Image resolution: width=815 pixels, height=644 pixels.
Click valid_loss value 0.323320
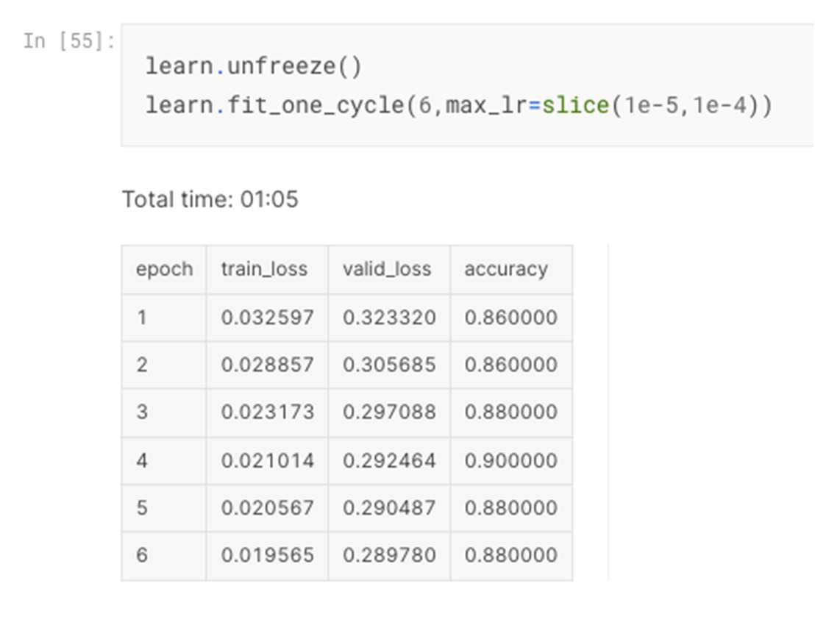click(x=389, y=318)
